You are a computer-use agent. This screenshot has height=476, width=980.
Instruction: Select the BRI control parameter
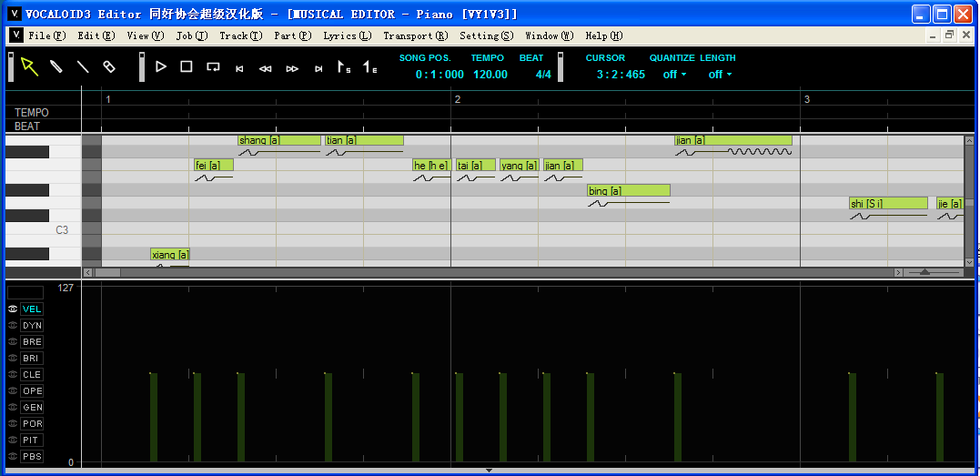(32, 358)
